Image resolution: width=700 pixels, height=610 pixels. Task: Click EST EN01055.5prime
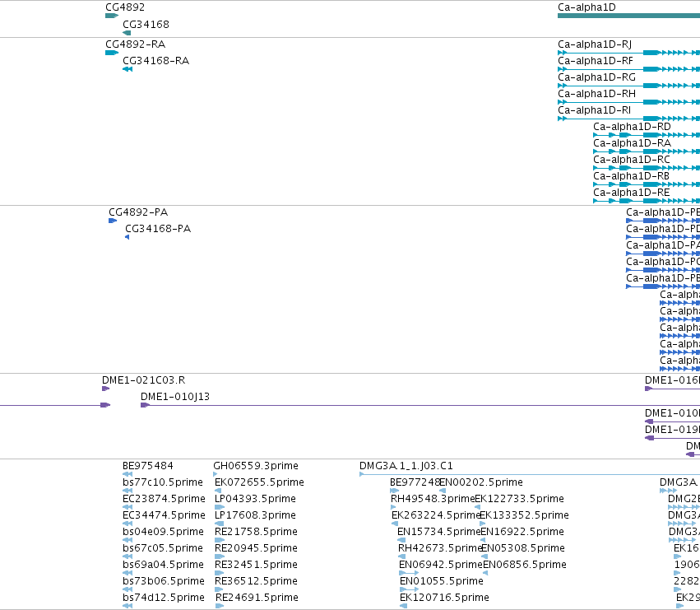(x=442, y=582)
